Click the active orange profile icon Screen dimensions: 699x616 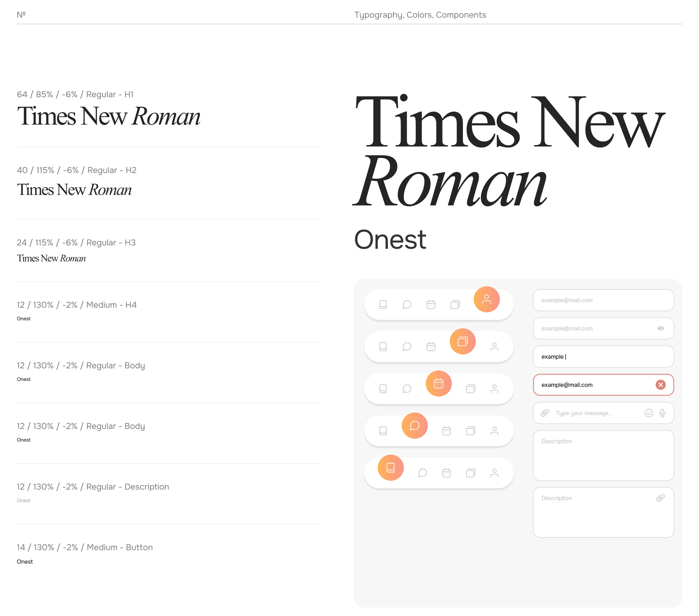[x=486, y=299]
